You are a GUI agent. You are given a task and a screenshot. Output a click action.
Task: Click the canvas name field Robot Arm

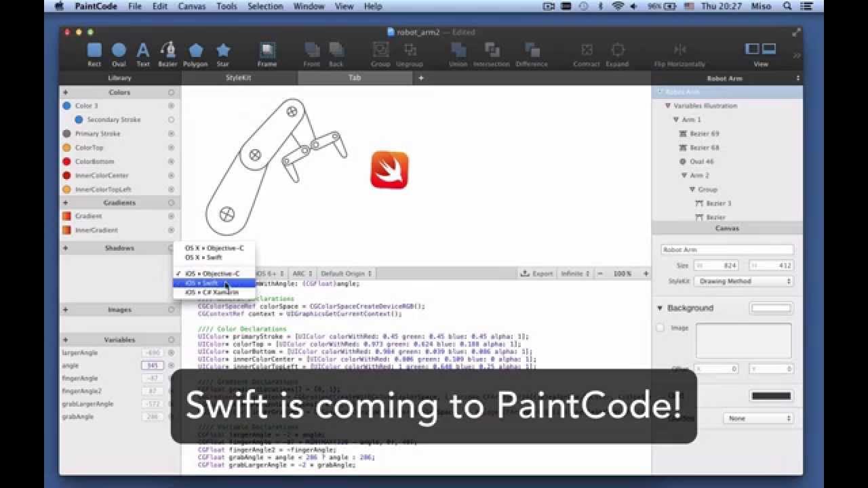(727, 250)
